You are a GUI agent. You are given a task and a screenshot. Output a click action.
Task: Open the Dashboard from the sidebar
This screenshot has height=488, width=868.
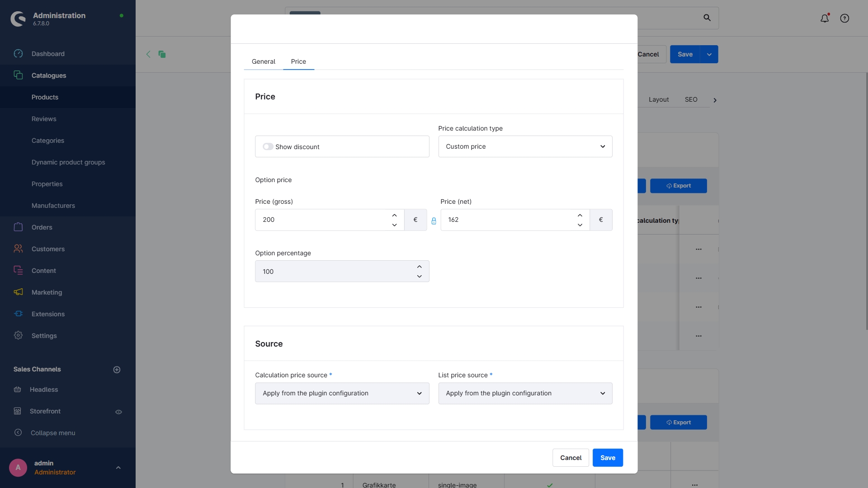(x=47, y=53)
